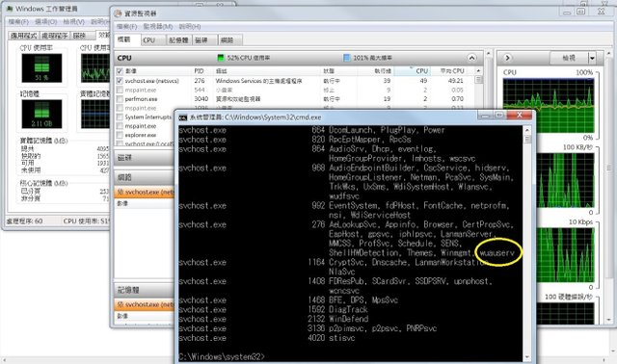Click the CPU 100% graph in Resource Monitor's right pane
The width and height of the screenshot is (617, 364).
549,106
